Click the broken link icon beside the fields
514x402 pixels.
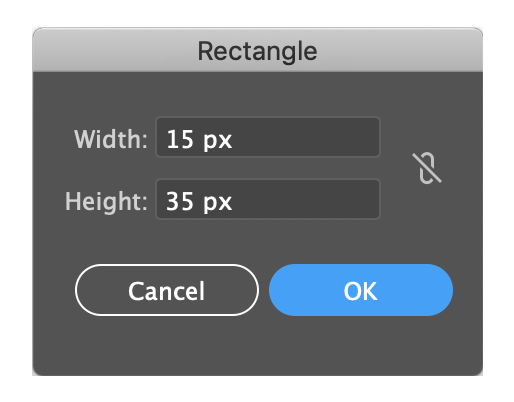(427, 168)
